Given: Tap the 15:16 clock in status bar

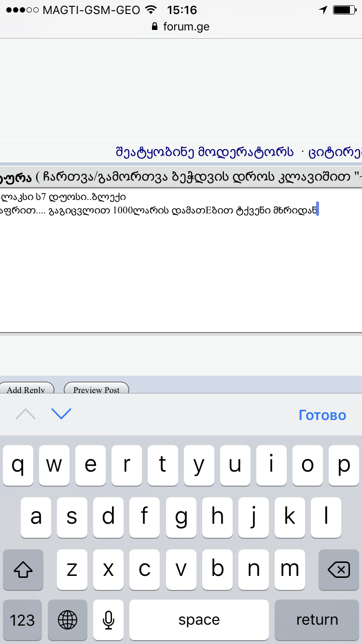Looking at the screenshot, I should coord(182,10).
